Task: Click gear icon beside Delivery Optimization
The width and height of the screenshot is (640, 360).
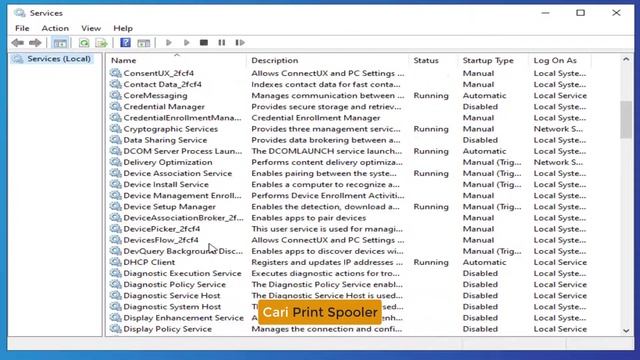Action: tap(116, 162)
